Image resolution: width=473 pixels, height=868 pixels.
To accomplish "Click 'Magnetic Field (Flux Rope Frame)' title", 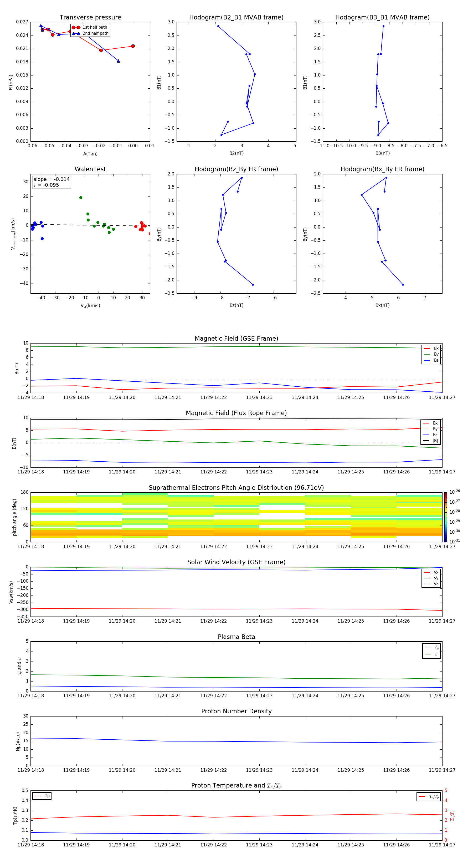I will pos(236,413).
